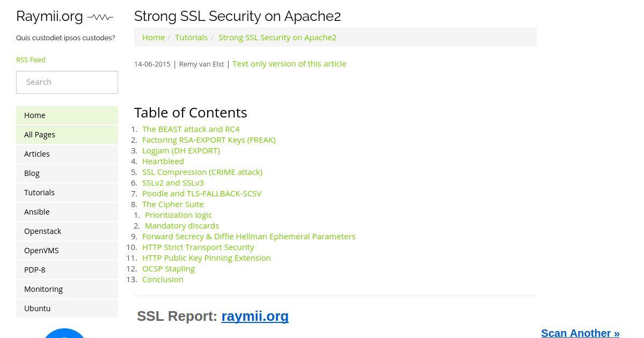Jump to The BEAST attack and RC4
Viewport: 644px width, 338px height.
click(x=191, y=129)
